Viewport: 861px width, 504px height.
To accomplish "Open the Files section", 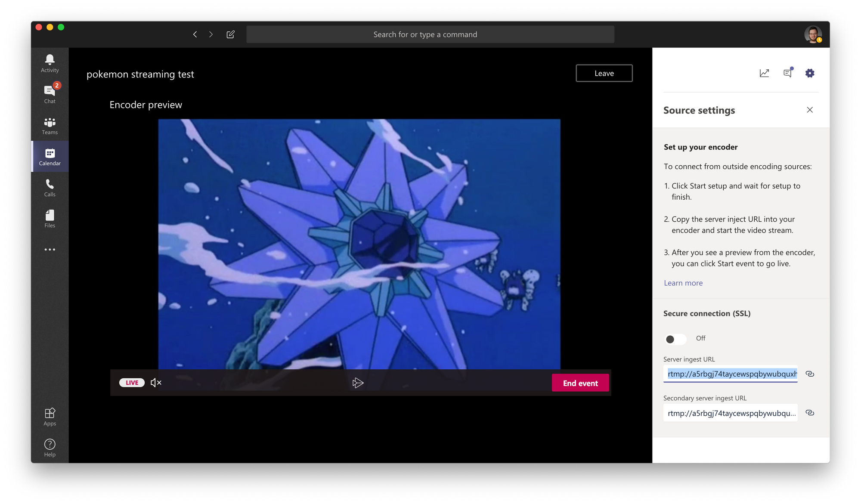I will 50,219.
